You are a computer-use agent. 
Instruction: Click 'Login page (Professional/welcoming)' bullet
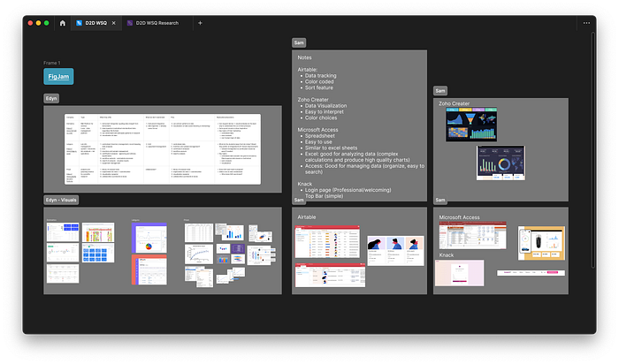click(348, 190)
